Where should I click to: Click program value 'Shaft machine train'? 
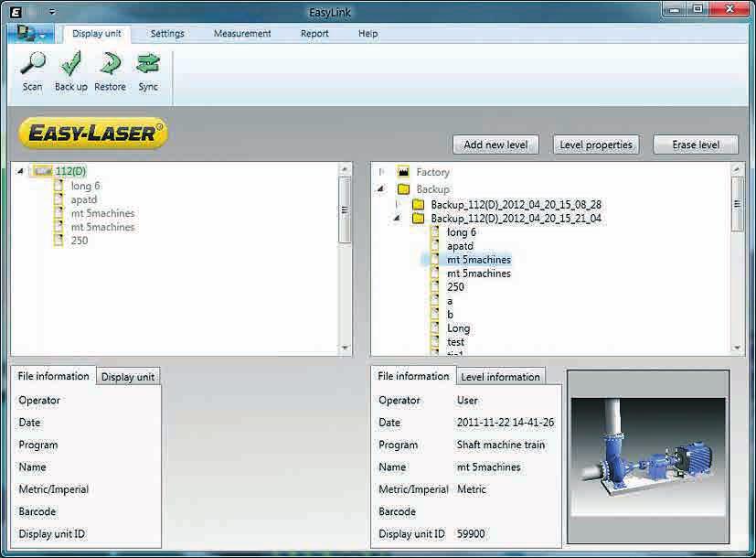pyautogui.click(x=500, y=445)
